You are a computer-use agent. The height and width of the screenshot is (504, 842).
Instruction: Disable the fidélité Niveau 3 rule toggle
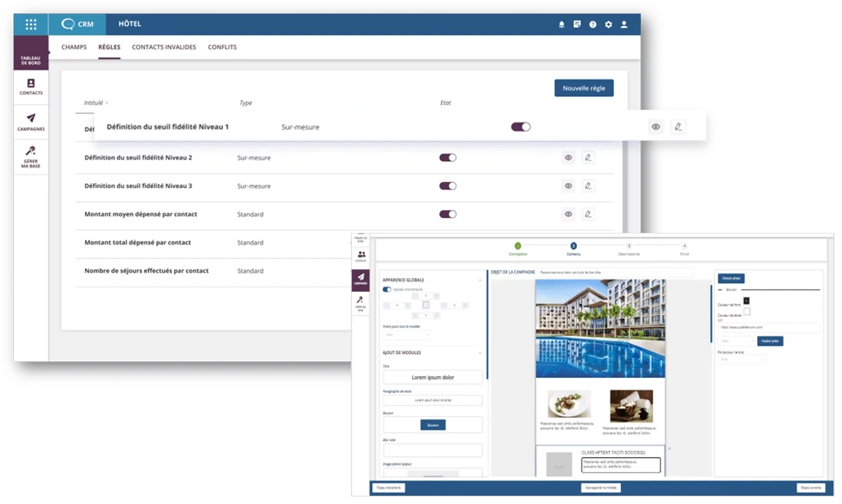coord(448,186)
